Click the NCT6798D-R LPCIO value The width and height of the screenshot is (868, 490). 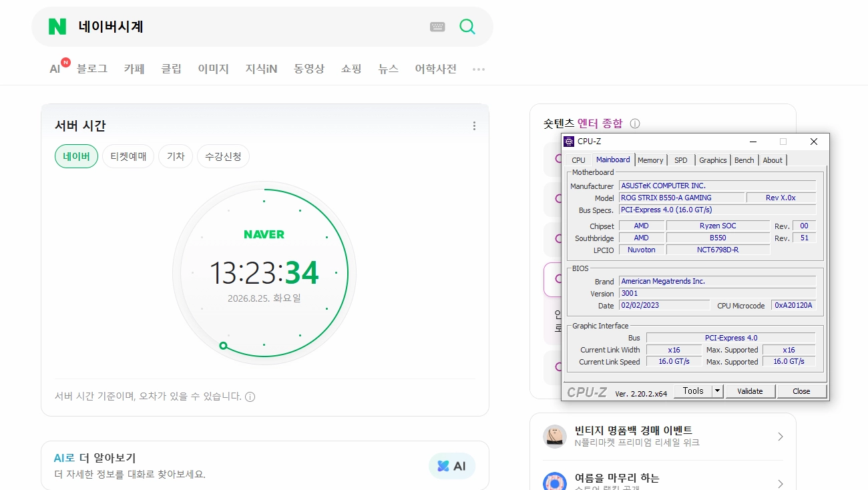[718, 250]
